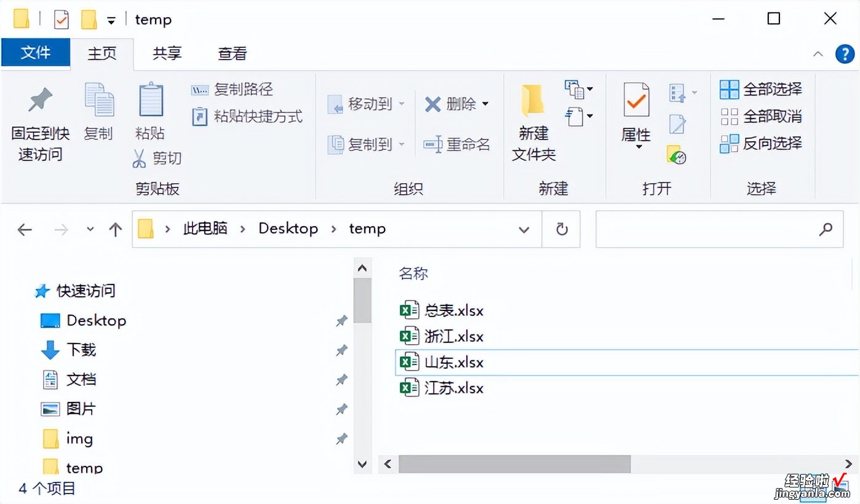Go Back with the left arrow
Image resolution: width=860 pixels, height=504 pixels.
25,230
